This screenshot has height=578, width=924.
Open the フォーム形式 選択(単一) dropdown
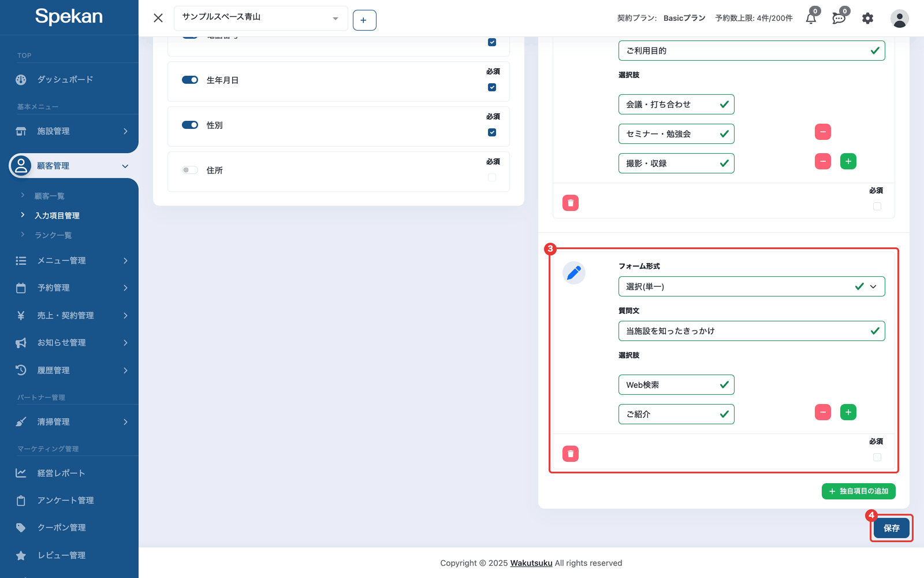tap(751, 287)
